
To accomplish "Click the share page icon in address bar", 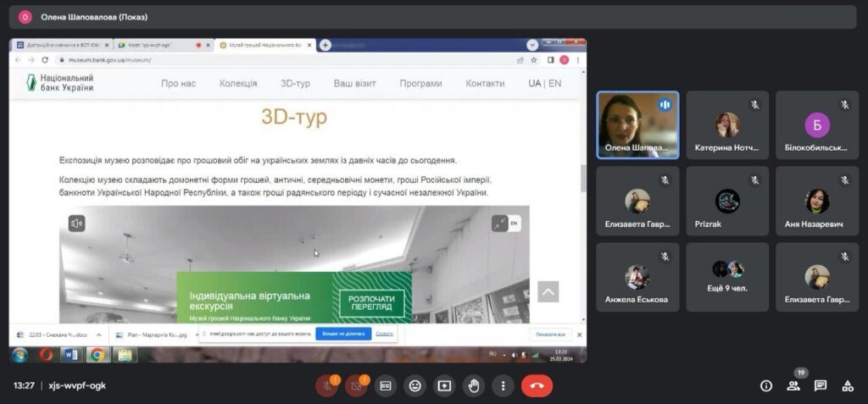I will (x=520, y=60).
